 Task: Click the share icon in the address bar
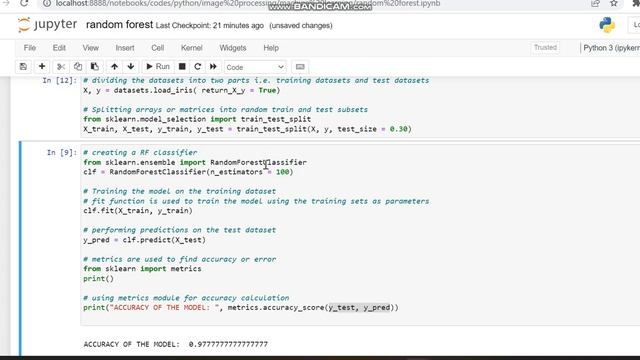coord(595,4)
